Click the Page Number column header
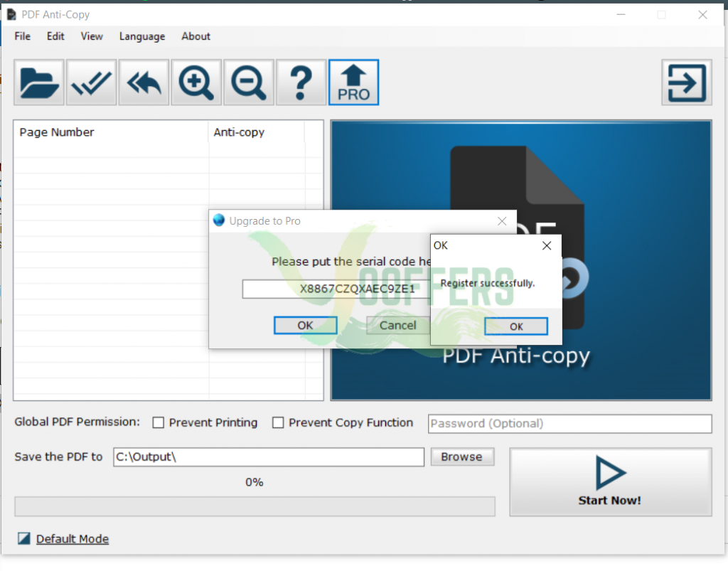Image resolution: width=728 pixels, height=571 pixels. pyautogui.click(x=112, y=132)
